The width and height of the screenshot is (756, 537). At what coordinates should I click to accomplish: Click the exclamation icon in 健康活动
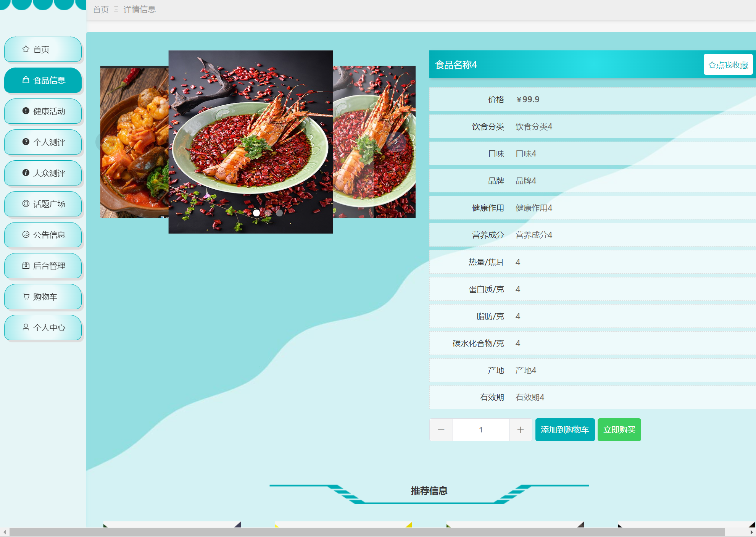(26, 111)
